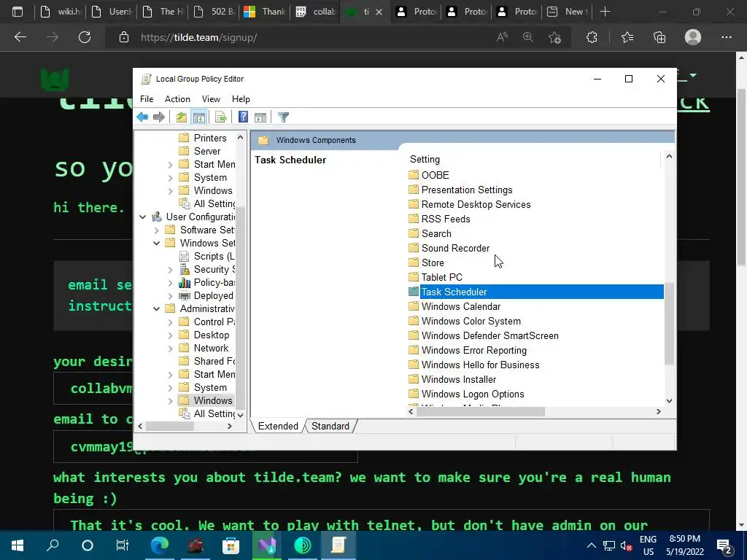Show hidden tray icons chevron
The width and height of the screenshot is (747, 560).
click(x=591, y=545)
